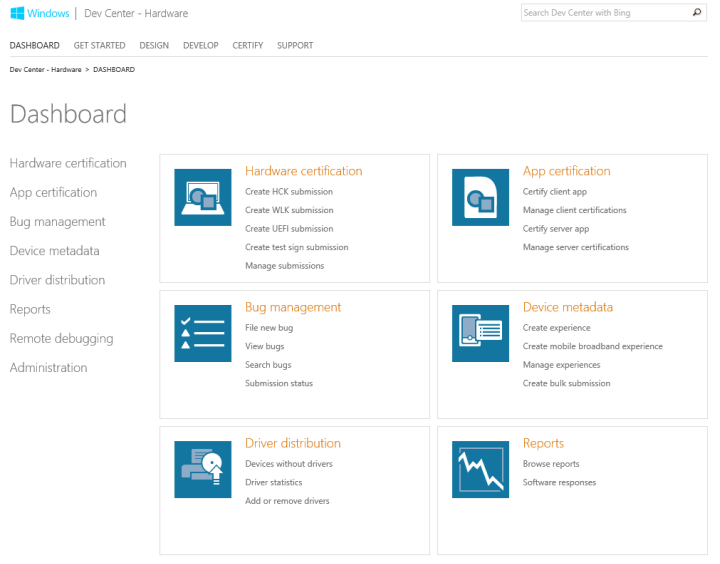Click the Windows header text link
720x564 pixels.
(48, 13)
